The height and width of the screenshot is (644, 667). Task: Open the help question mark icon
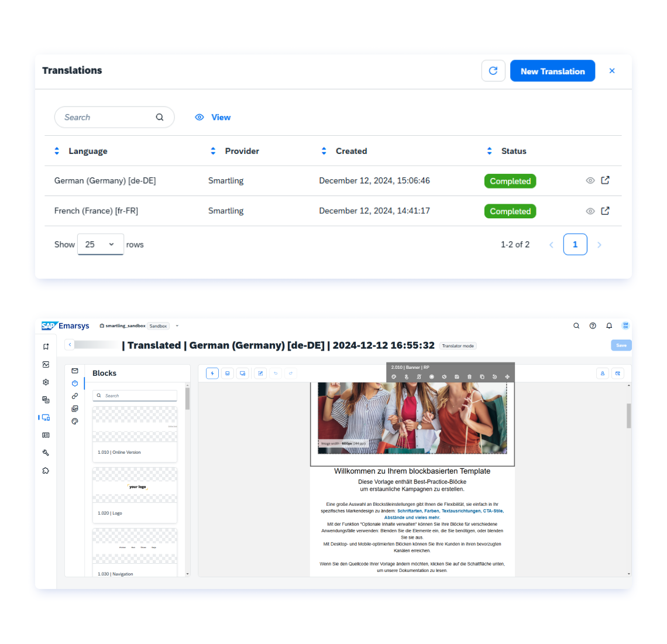coord(593,326)
